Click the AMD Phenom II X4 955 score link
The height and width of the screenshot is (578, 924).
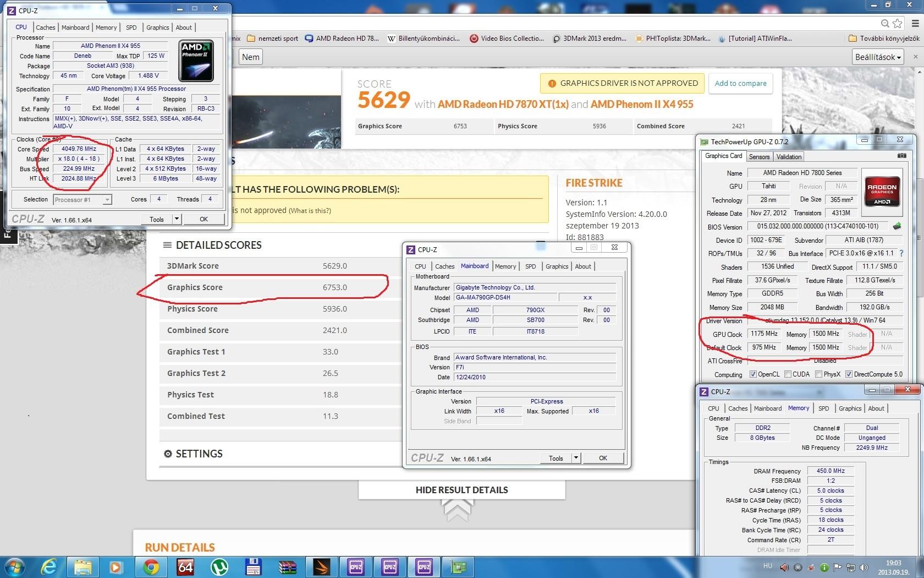tap(642, 104)
